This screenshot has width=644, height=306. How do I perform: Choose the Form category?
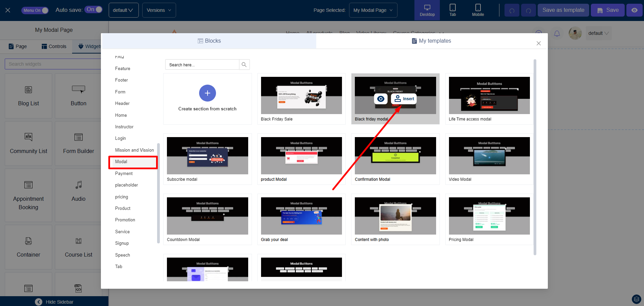coord(120,92)
